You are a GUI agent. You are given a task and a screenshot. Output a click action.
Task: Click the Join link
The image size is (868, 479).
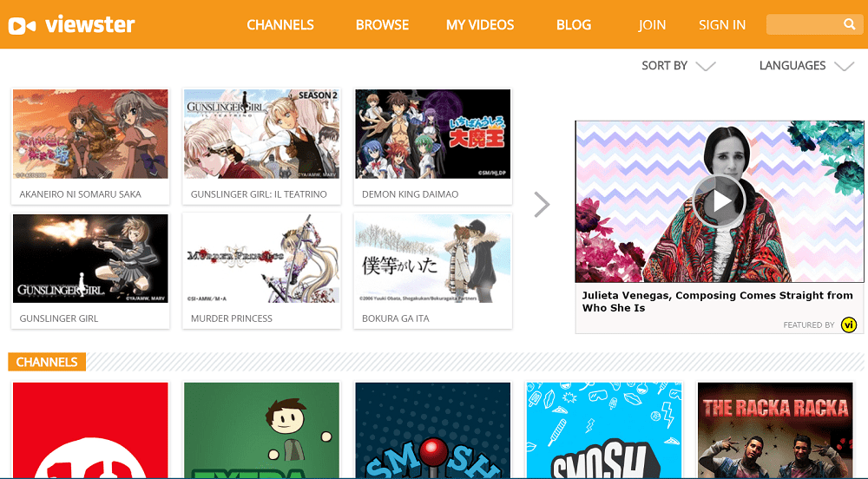coord(652,25)
